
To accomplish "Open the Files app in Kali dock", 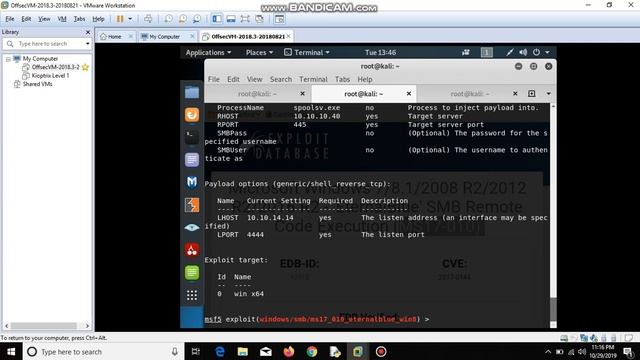I will [192, 93].
